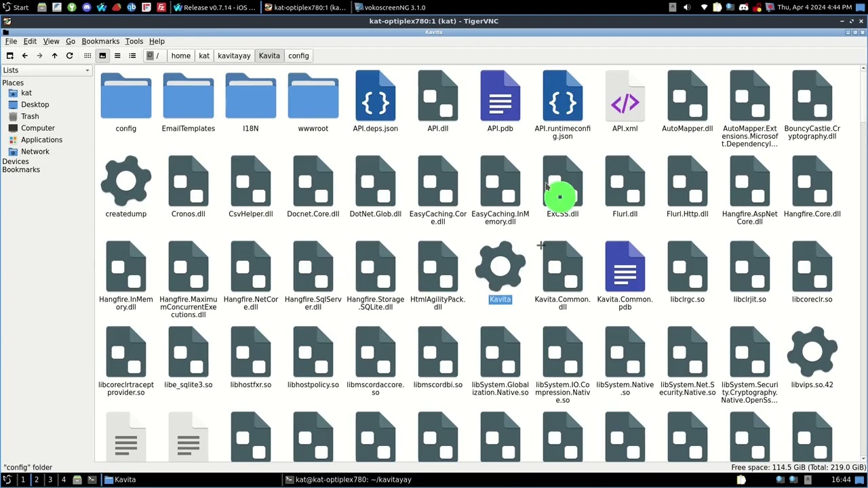Open Computer in Places sidebar
868x488 pixels.
coord(37,128)
